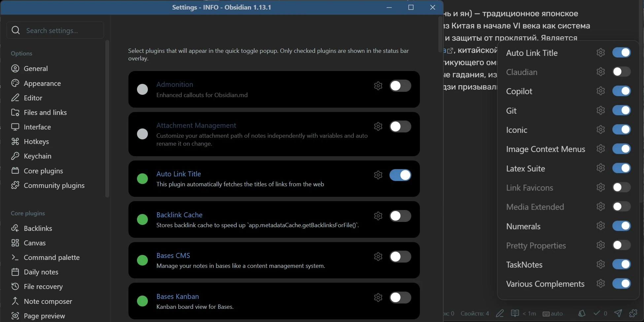644x322 pixels.
Task: Click the Backlink Cache name link
Action: tap(179, 215)
